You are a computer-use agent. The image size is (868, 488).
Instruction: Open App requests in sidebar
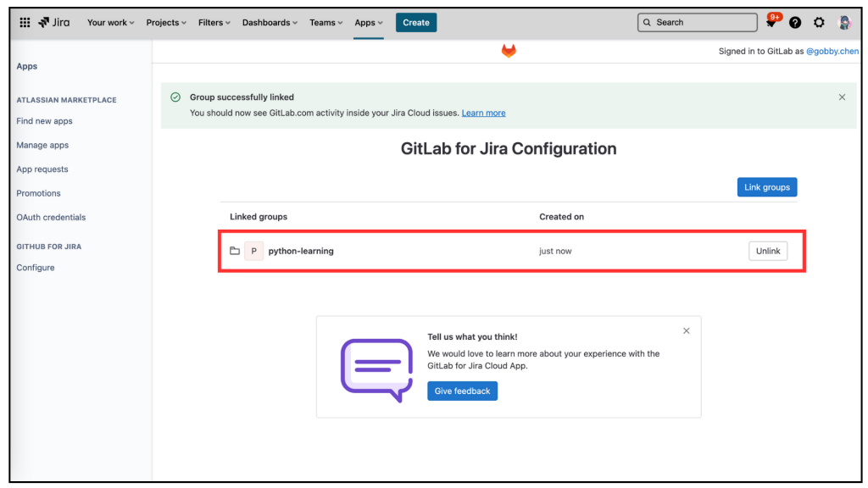[42, 169]
